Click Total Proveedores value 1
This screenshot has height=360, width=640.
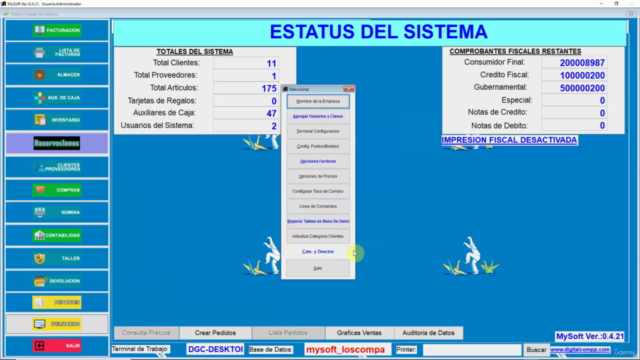coord(246,76)
